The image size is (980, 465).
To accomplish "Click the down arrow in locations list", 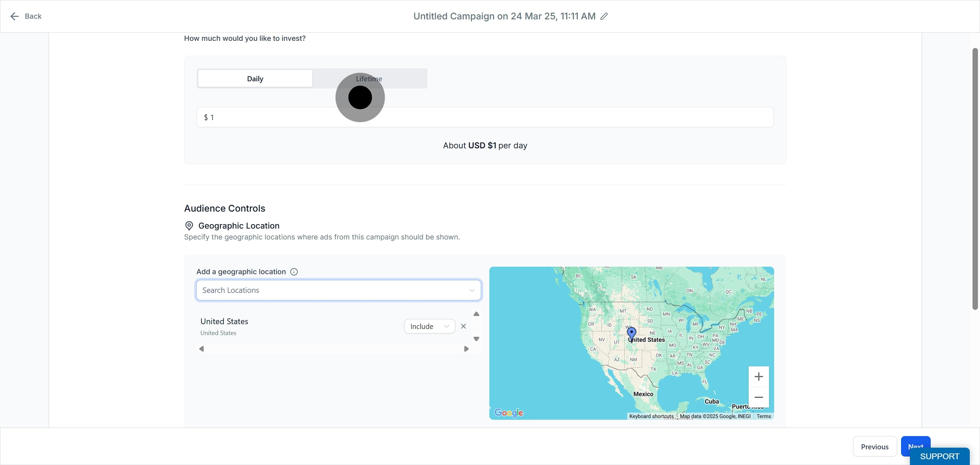I will [476, 339].
